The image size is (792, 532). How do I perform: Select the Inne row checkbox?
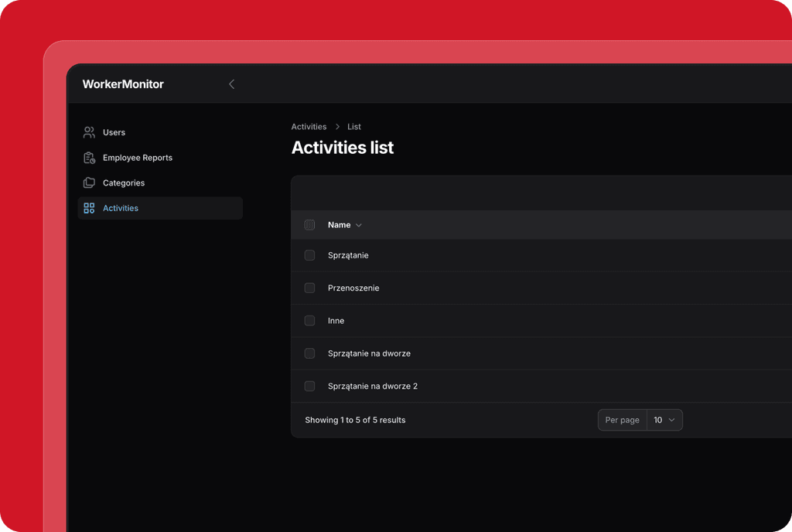tap(309, 320)
